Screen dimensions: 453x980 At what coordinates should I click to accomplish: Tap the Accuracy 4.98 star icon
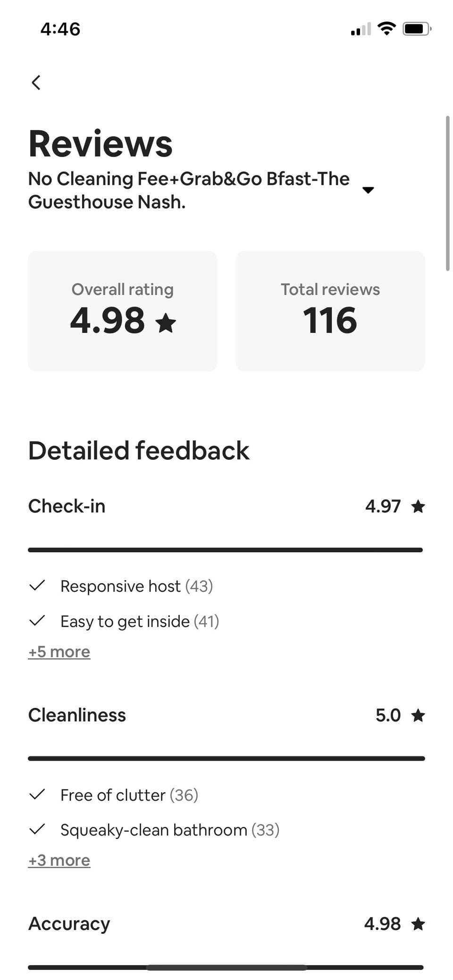(418, 924)
